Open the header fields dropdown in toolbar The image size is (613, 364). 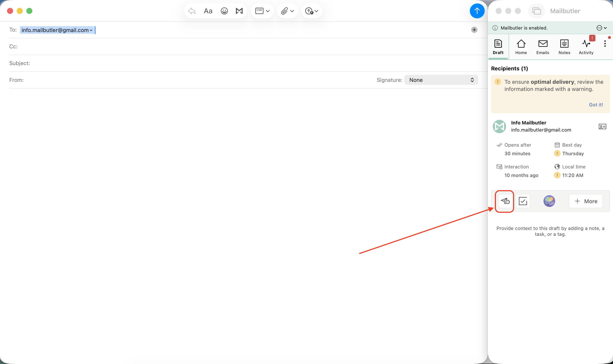262,11
